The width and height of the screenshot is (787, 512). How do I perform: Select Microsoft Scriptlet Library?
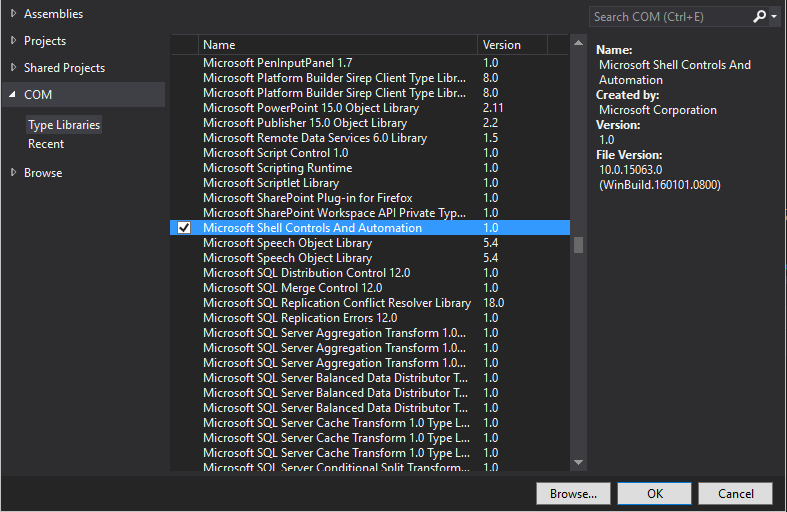click(370, 183)
